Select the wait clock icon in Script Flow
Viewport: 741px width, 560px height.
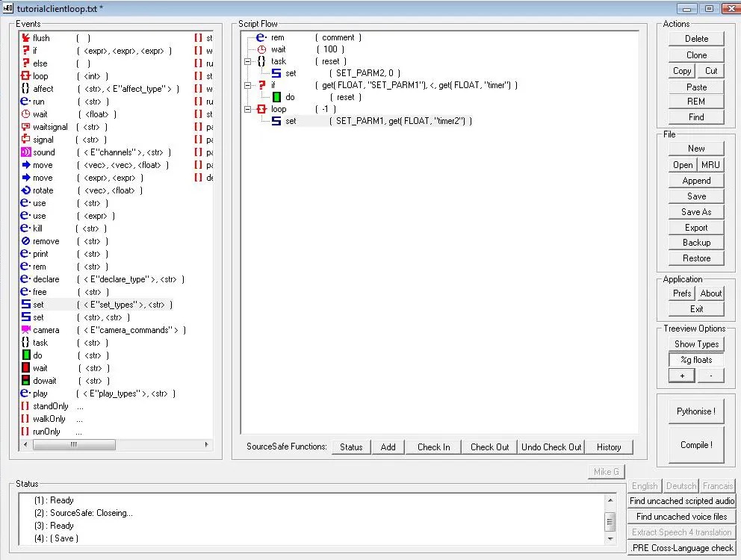(x=261, y=49)
